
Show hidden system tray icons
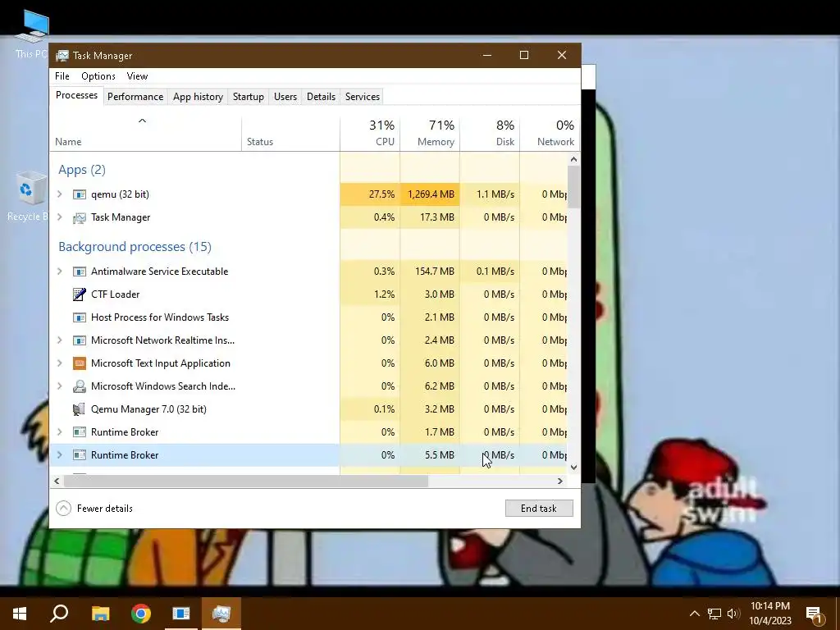point(694,614)
